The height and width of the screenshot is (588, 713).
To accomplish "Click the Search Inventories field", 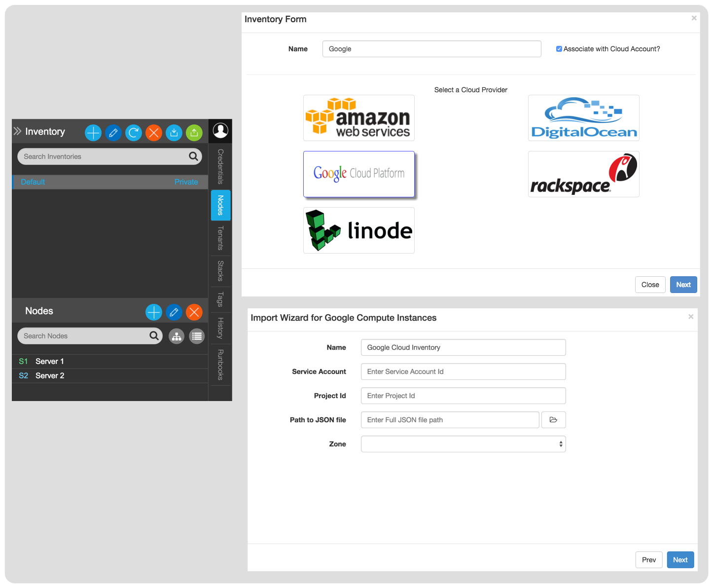I will pyautogui.click(x=109, y=156).
